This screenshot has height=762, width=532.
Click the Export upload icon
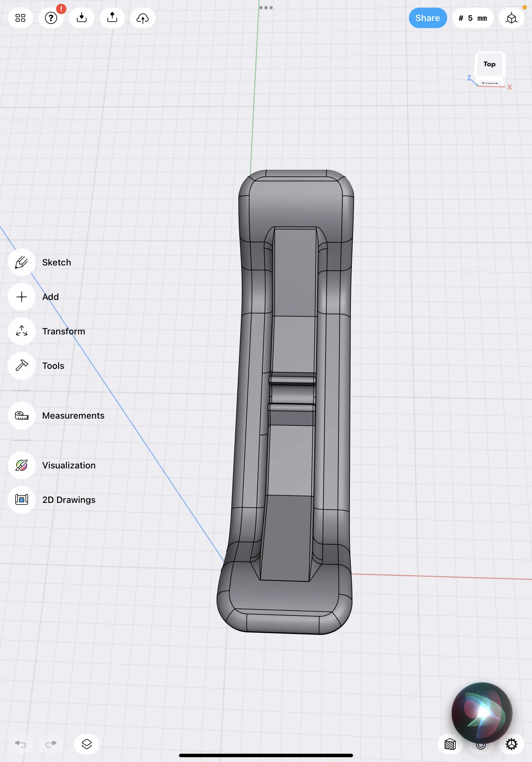pos(112,18)
